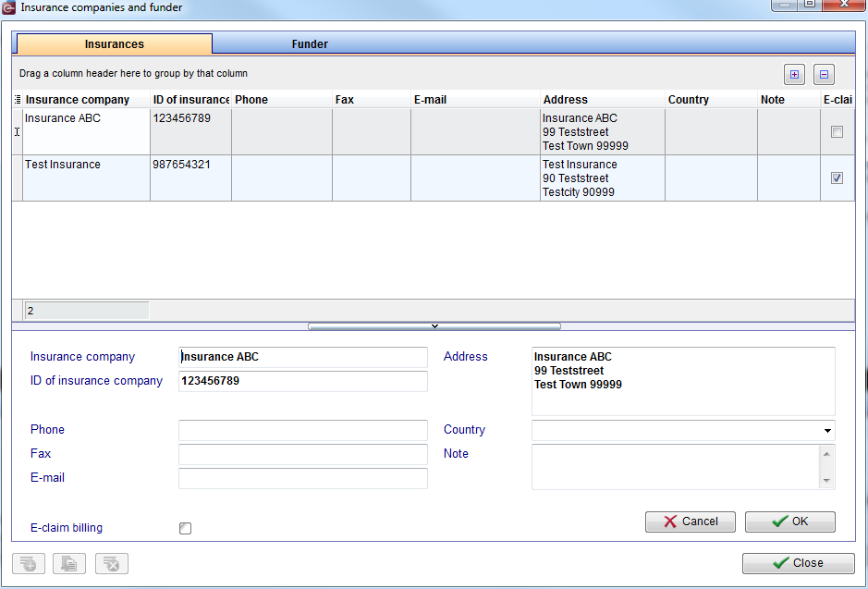
Task: Click the Fax input field
Action: tap(303, 455)
